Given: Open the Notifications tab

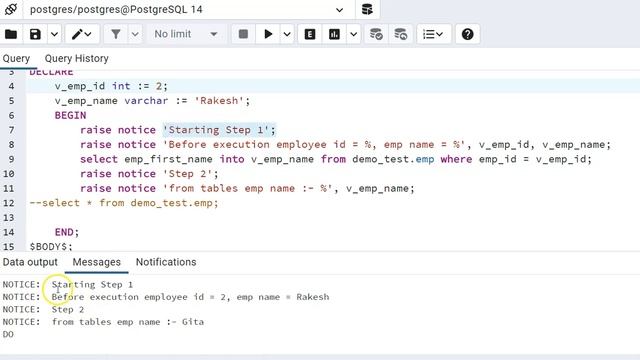Looking at the screenshot, I should pos(166,262).
